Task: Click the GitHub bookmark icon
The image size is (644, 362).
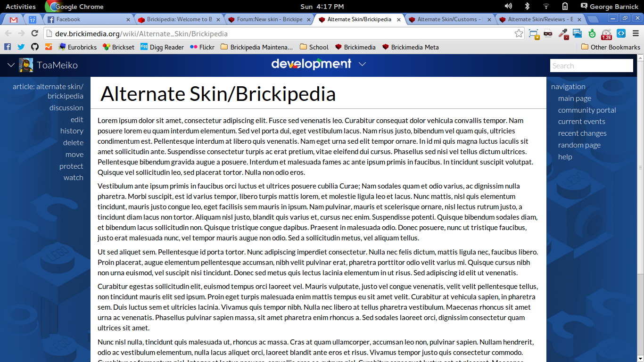Action: click(x=35, y=47)
